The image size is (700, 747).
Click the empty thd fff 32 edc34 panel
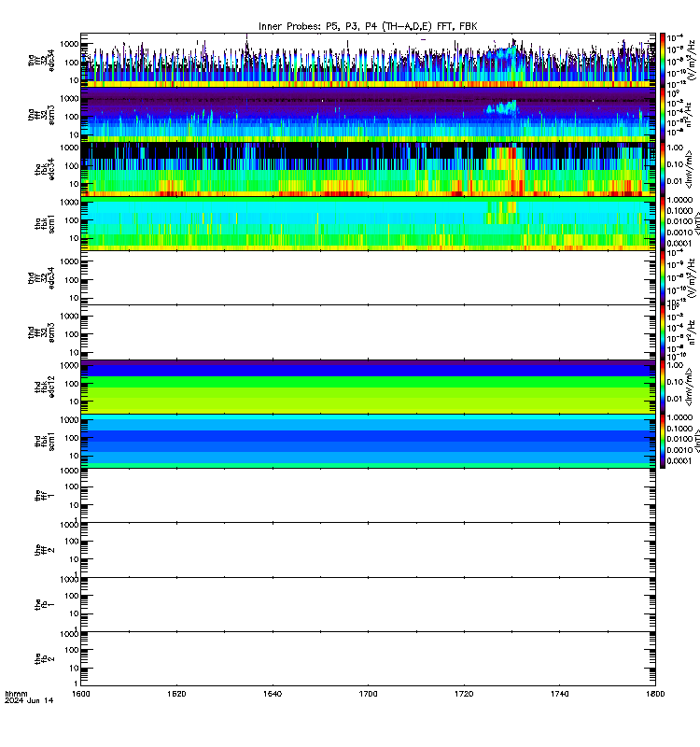point(368,277)
